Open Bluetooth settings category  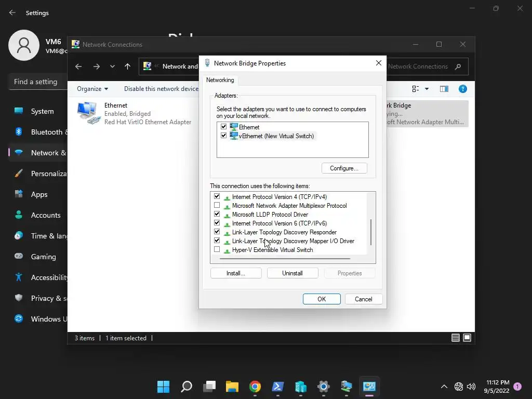click(x=38, y=132)
